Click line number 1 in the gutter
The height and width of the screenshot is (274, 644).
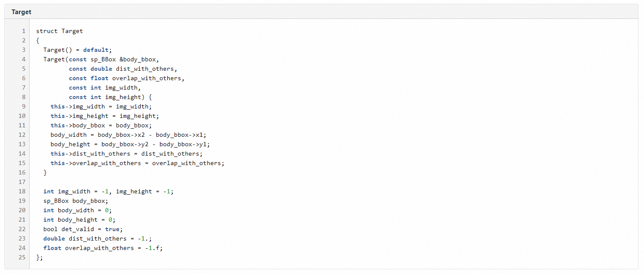click(x=24, y=31)
